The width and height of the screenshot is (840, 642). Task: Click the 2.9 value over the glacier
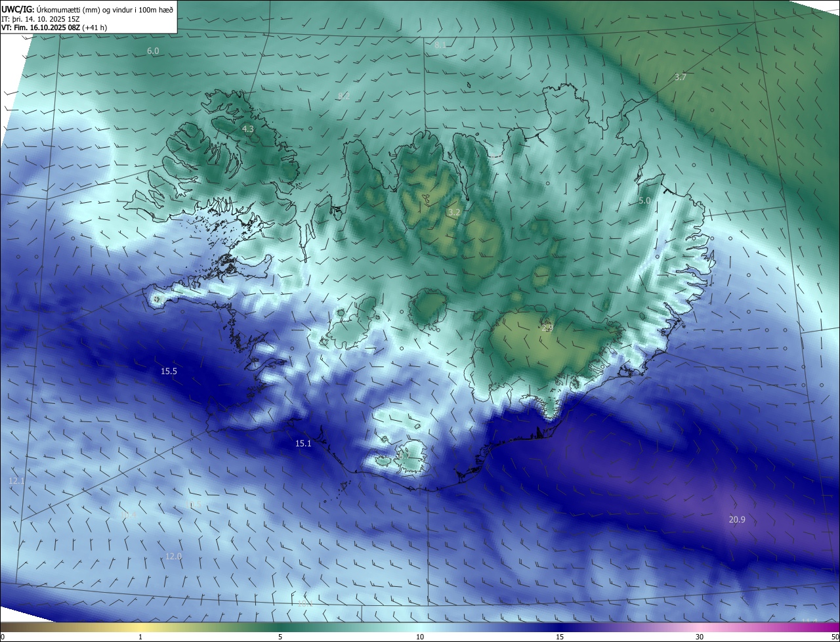(x=548, y=328)
